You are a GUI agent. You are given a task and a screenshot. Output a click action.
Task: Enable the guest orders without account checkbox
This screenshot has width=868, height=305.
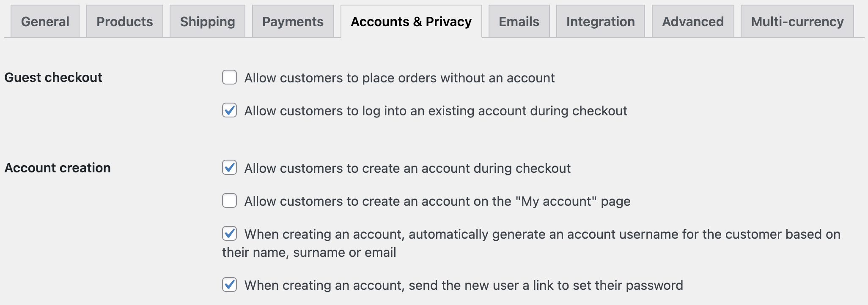(230, 77)
